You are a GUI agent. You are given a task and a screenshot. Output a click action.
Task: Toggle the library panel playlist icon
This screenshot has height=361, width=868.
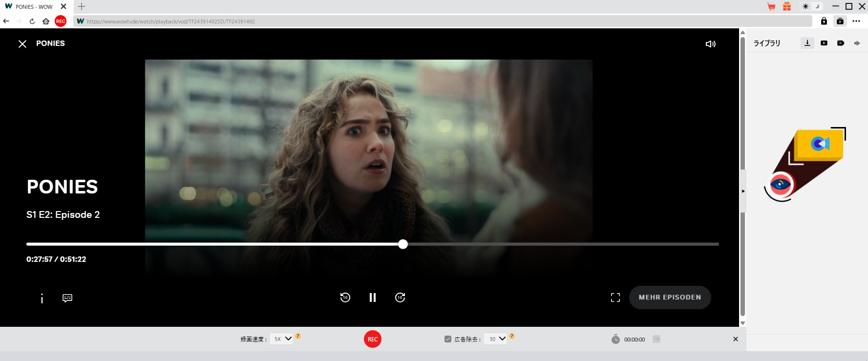(x=840, y=21)
